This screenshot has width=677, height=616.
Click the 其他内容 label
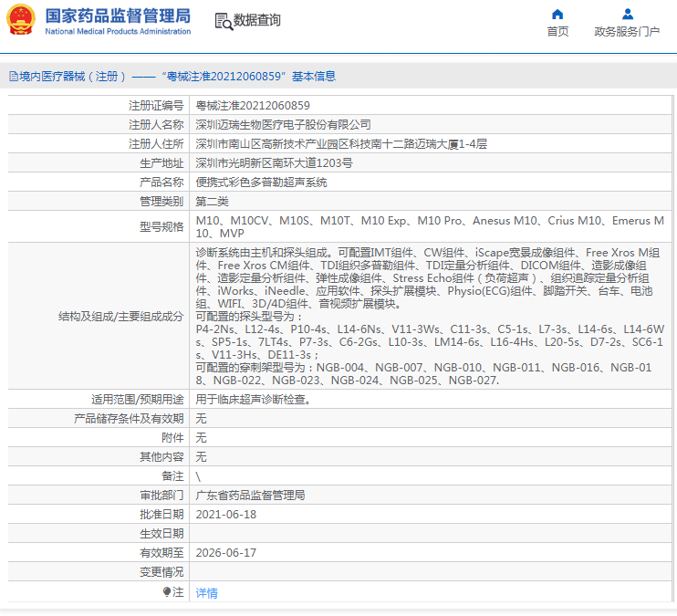pyautogui.click(x=161, y=457)
